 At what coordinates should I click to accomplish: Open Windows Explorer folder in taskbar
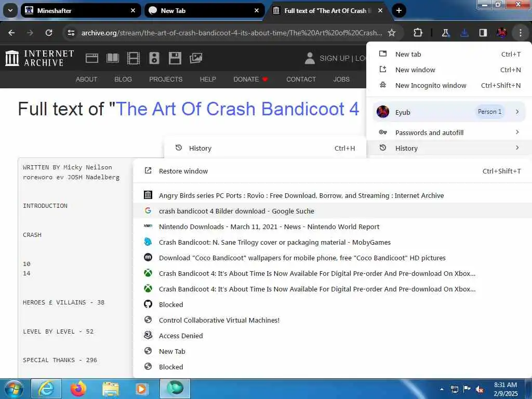110,389
